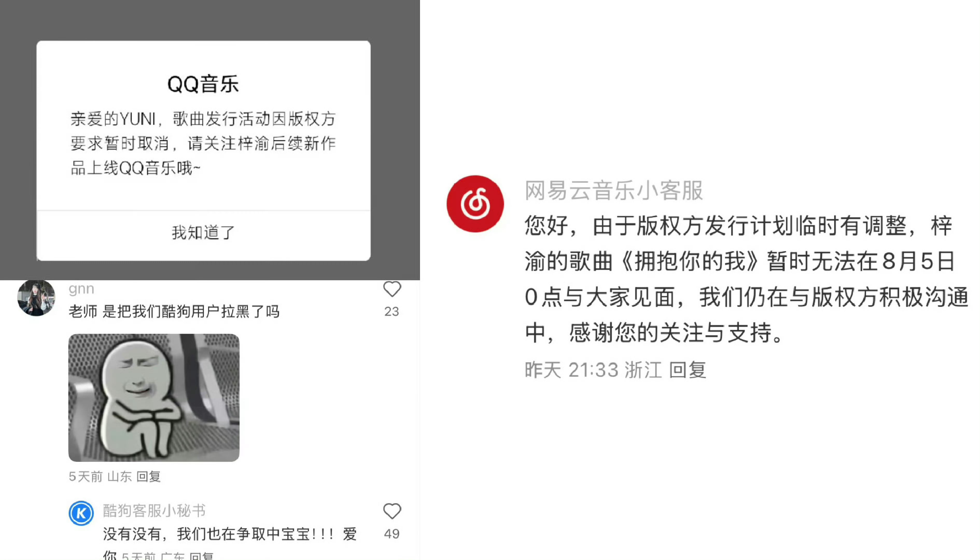Select the NetEase reply about 《拥抱你的我》
This screenshot has width=980, height=560.
(x=746, y=279)
